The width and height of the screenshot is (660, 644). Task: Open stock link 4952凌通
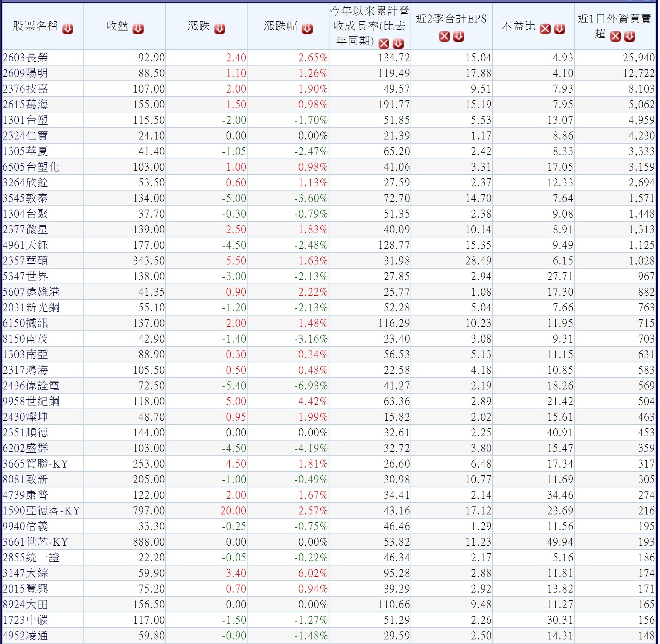[x=25, y=636]
